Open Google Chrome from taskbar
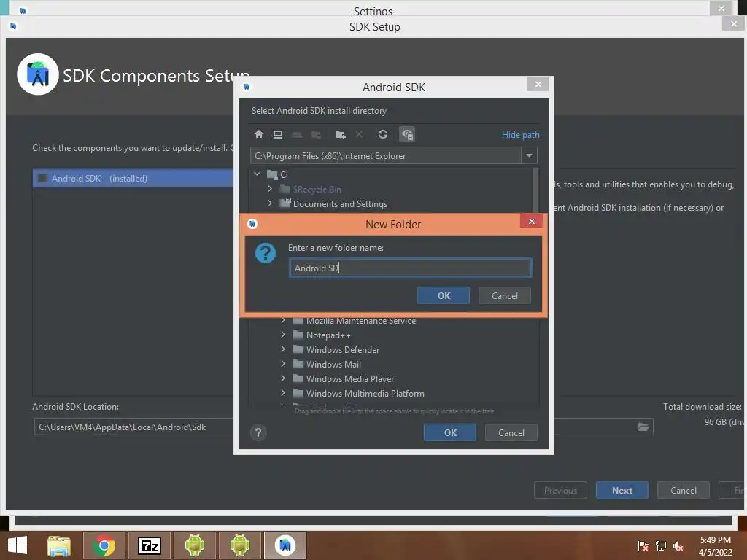The width and height of the screenshot is (747, 560). (104, 545)
